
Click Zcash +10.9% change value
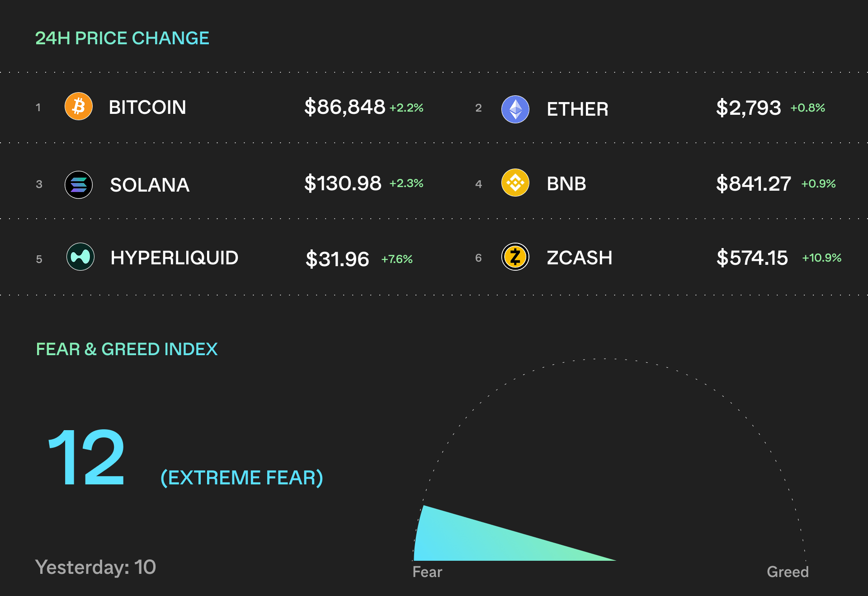click(x=821, y=258)
